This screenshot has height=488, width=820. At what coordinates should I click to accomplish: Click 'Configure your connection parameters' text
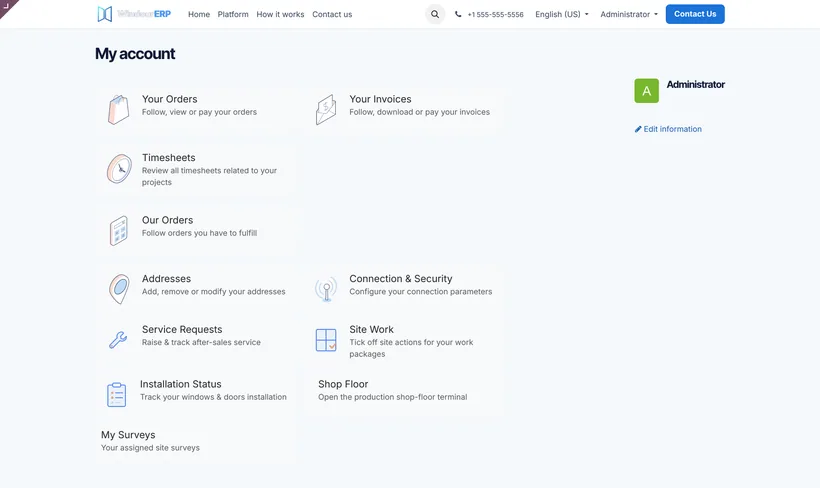click(x=420, y=291)
